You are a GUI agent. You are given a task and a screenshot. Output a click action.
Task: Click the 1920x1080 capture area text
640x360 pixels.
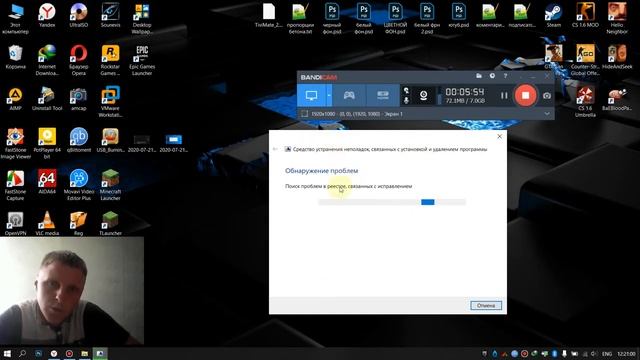[x=357, y=114]
